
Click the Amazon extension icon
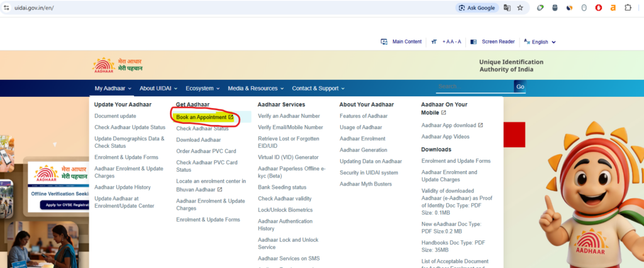[612, 8]
